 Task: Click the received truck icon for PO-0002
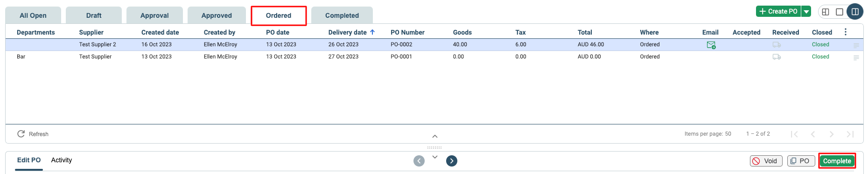pos(777,45)
